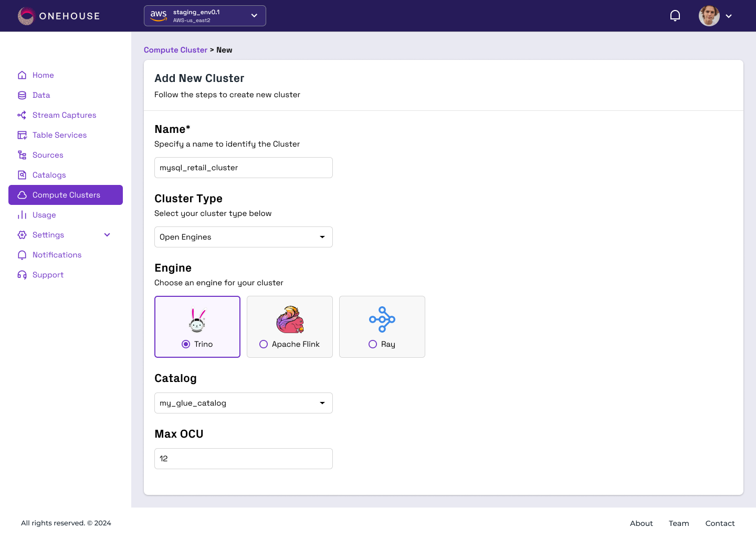Click the Support headset icon

click(22, 275)
